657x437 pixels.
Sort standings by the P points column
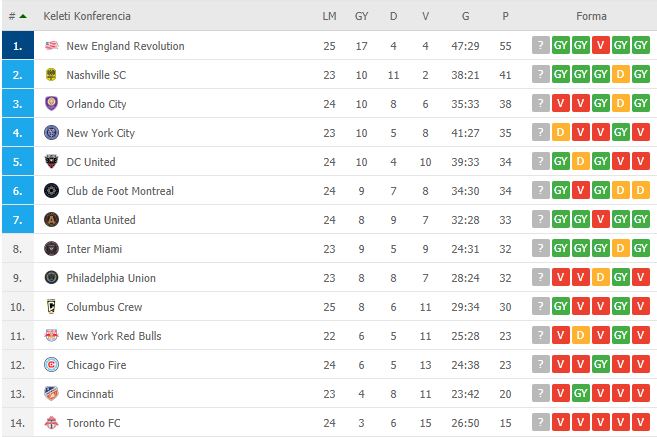click(x=505, y=16)
